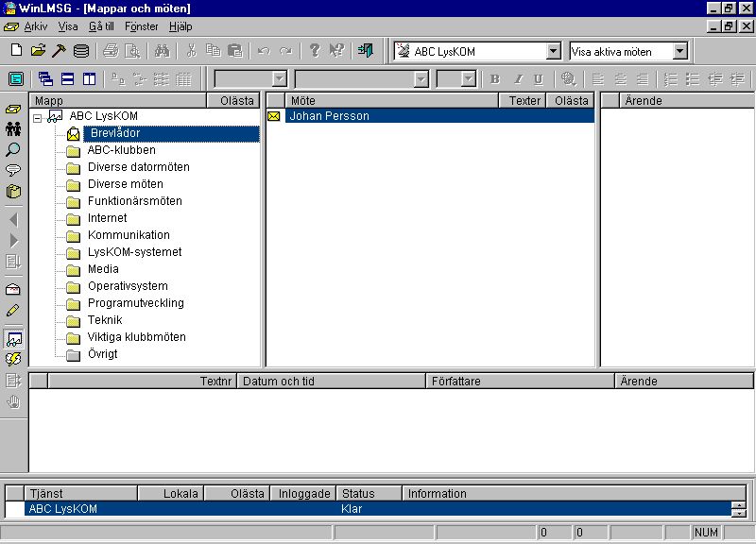Viewport: 756px width, 544px height.
Task: Click the open folder toolbar icon
Action: point(38,50)
